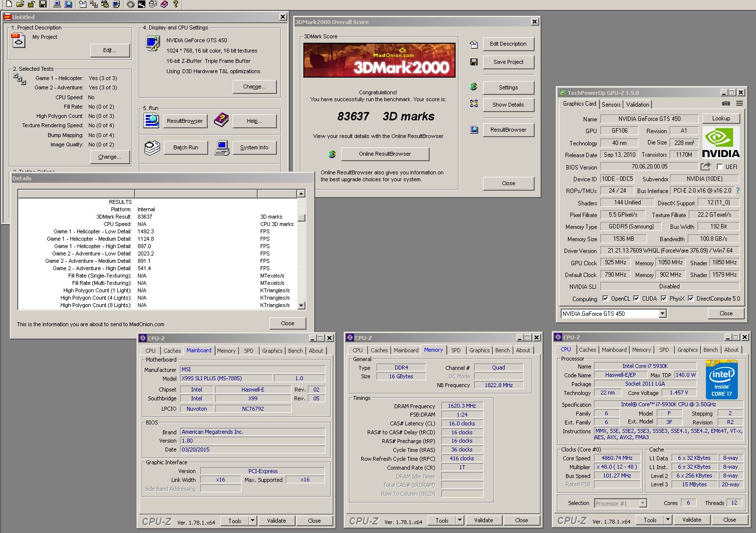Click the Intel Core i7 logo in CPU-Z
Viewport: 756px width, 533px height.
click(721, 380)
